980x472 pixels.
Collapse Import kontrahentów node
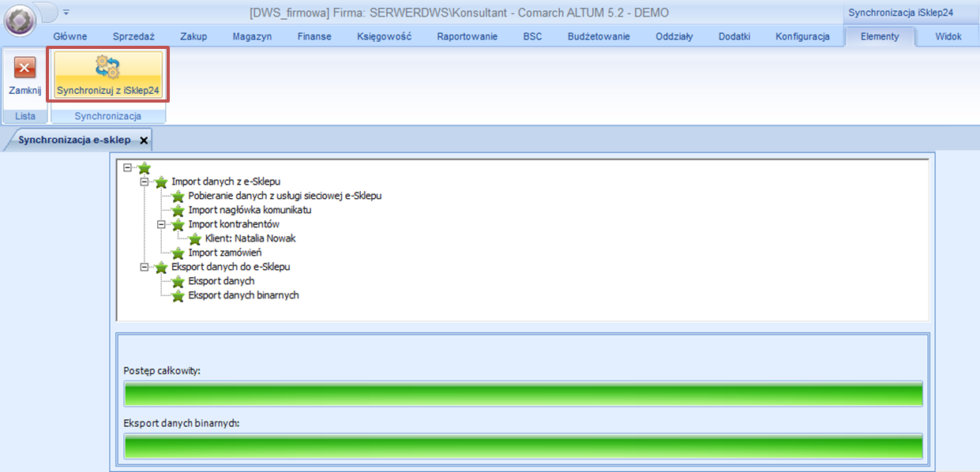pyautogui.click(x=161, y=224)
